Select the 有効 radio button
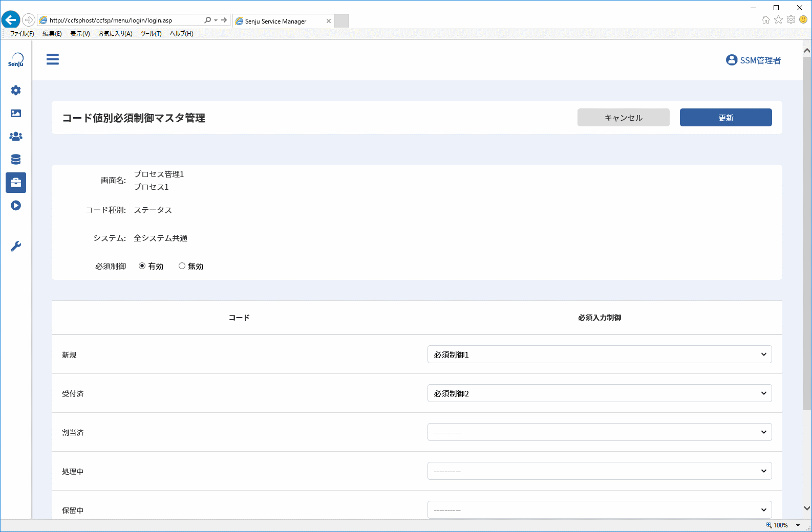This screenshot has height=532, width=812. (142, 266)
